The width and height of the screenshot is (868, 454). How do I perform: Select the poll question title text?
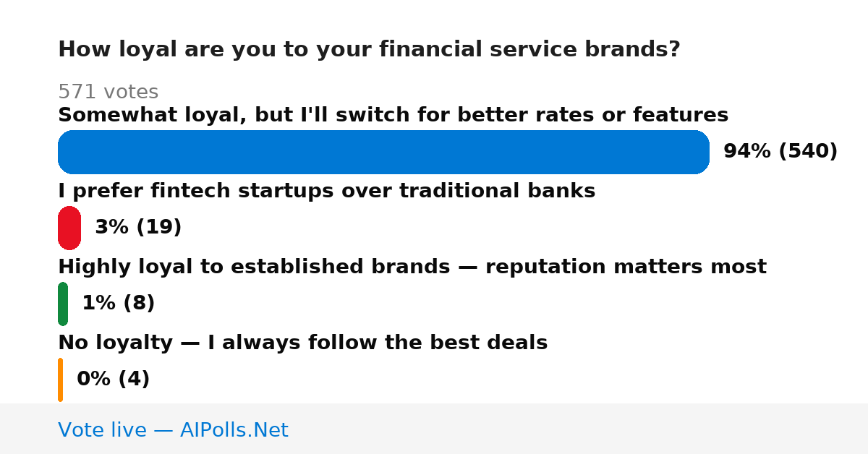[x=369, y=50]
